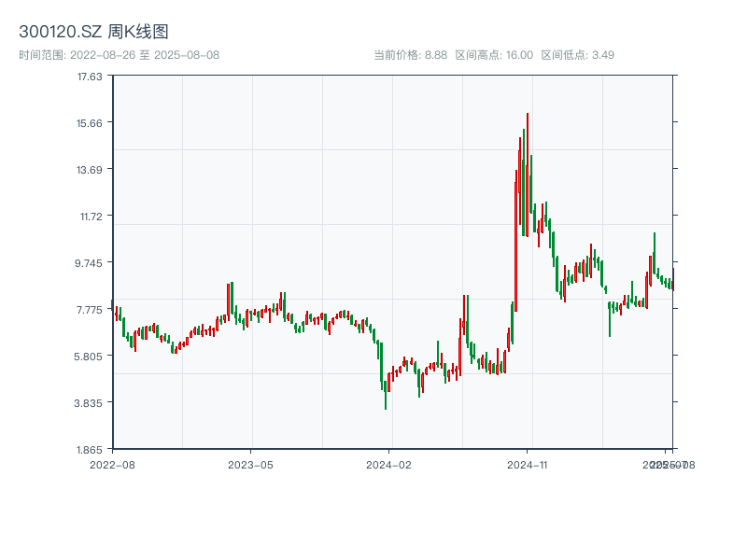Click the 5.805 y-axis label
The width and height of the screenshot is (747, 560).
(90, 357)
